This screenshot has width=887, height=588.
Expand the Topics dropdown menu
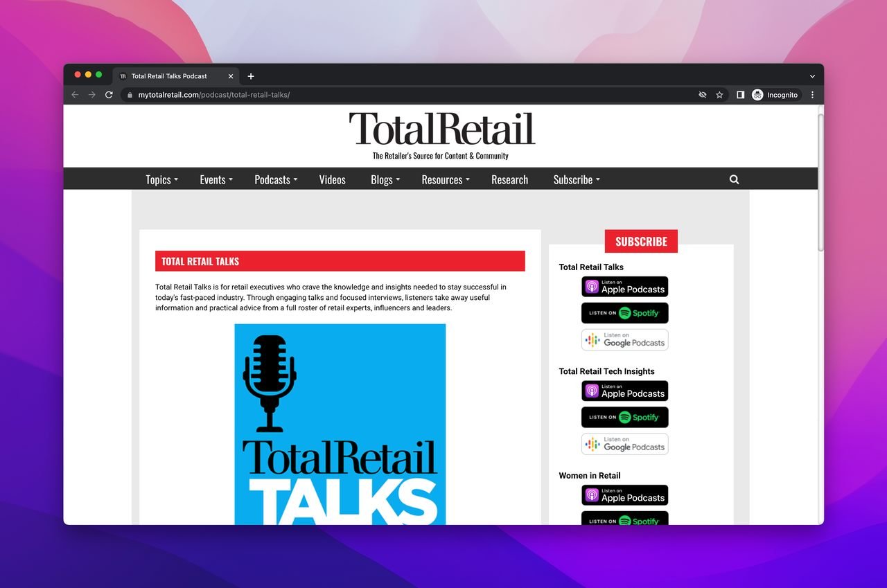161,179
